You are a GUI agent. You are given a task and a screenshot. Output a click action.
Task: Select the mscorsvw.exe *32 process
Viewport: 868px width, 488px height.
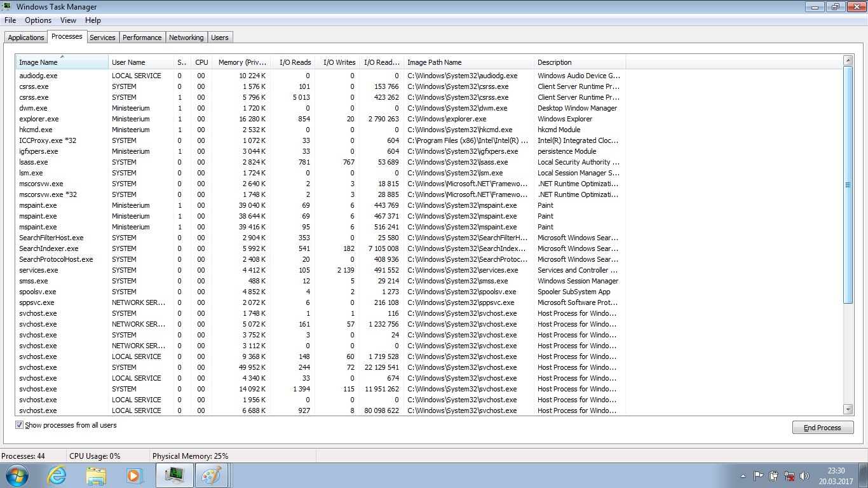click(321, 194)
